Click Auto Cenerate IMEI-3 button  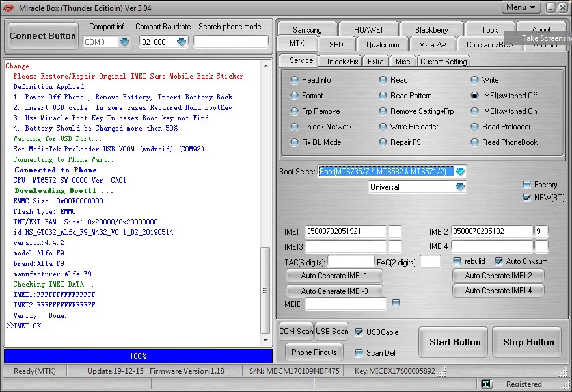coord(334,291)
